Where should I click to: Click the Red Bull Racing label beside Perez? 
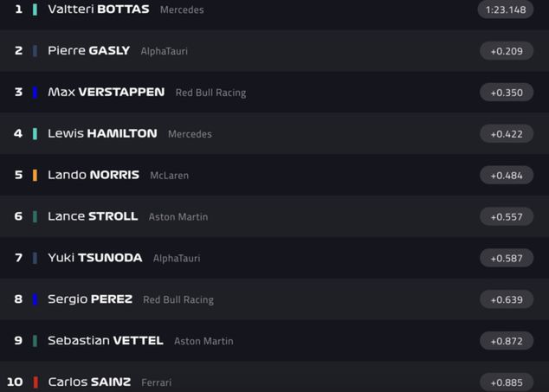(x=178, y=299)
